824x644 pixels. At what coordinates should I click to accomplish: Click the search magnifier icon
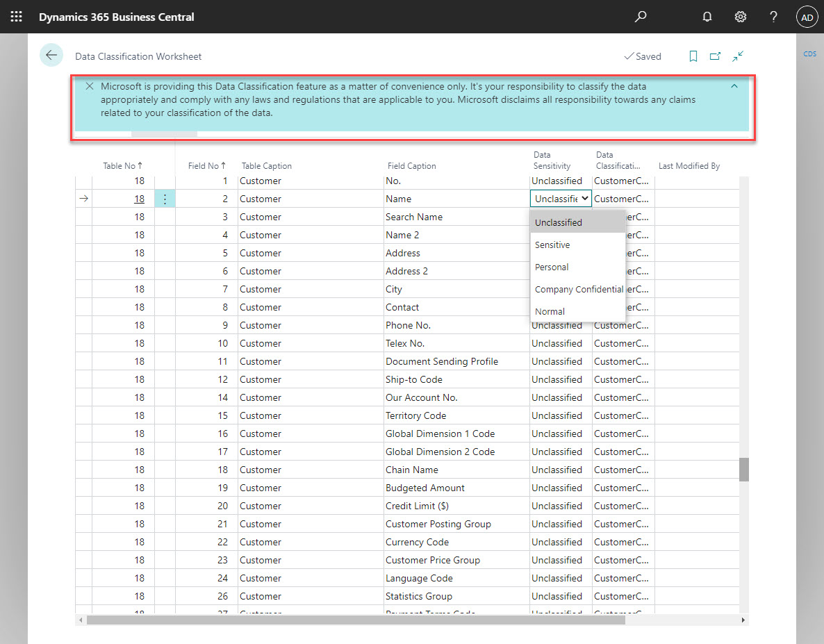[x=640, y=17]
